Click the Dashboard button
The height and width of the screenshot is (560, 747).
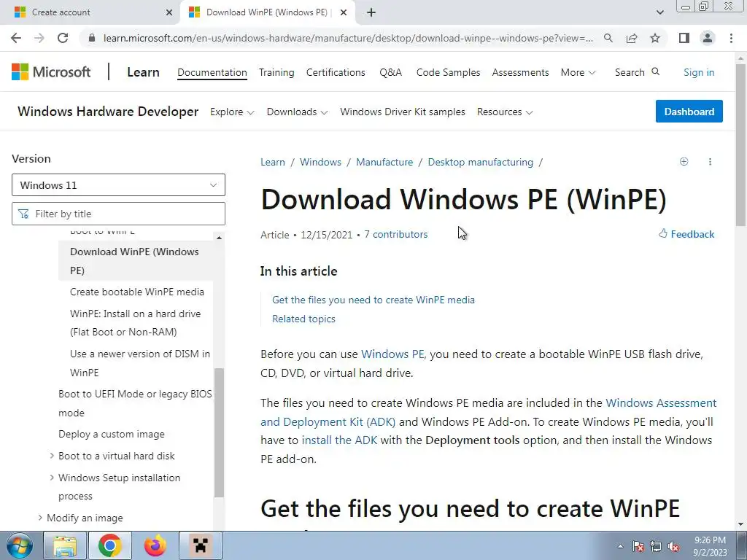click(689, 112)
